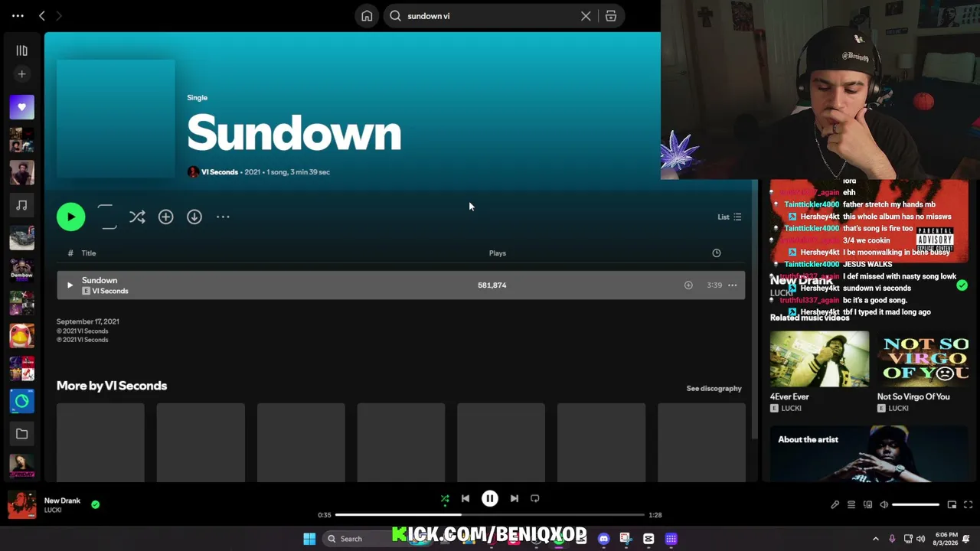Open the About the artist card
The height and width of the screenshot is (551, 980).
[x=869, y=454]
